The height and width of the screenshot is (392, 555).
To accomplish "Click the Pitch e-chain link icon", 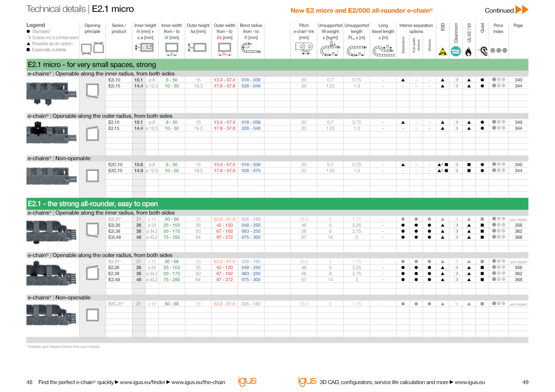I will click(x=304, y=48).
